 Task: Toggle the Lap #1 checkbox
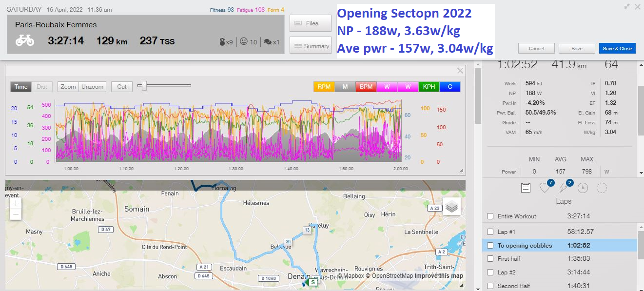click(x=490, y=232)
